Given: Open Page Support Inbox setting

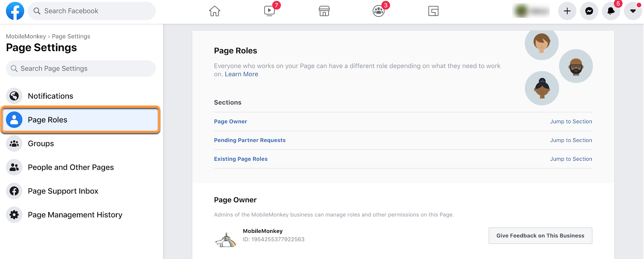Looking at the screenshot, I should click(81, 191).
